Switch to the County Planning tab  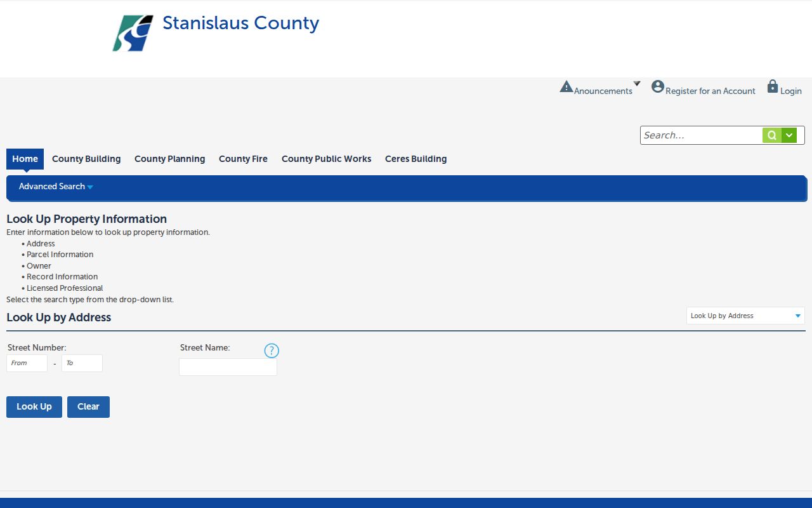click(170, 159)
